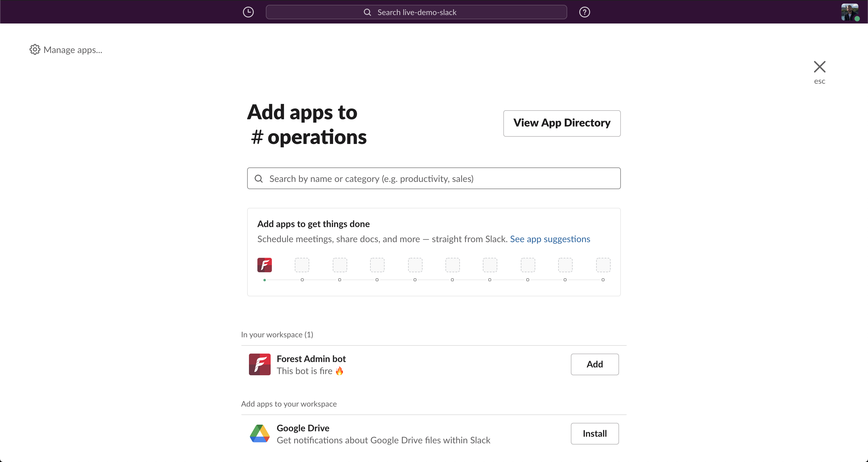Click the 'This bot is fire' description
Viewport: 868px width, 462px height.
310,371
